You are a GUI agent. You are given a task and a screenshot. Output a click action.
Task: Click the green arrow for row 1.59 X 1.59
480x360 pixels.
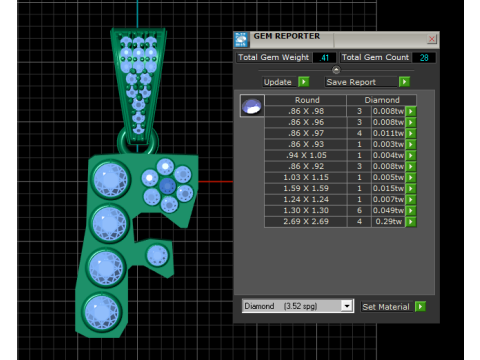[411, 188]
